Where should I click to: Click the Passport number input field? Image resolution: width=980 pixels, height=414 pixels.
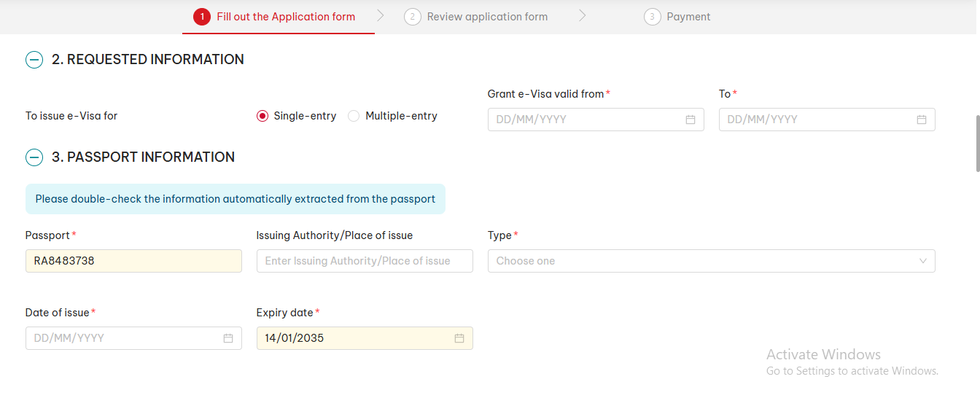pyautogui.click(x=133, y=261)
